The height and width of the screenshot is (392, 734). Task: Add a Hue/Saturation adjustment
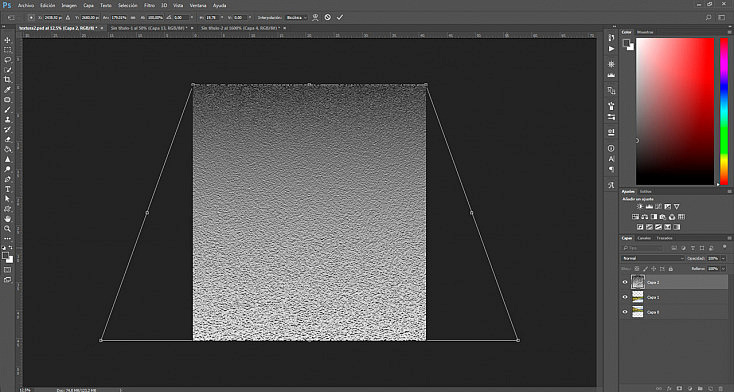(635, 217)
